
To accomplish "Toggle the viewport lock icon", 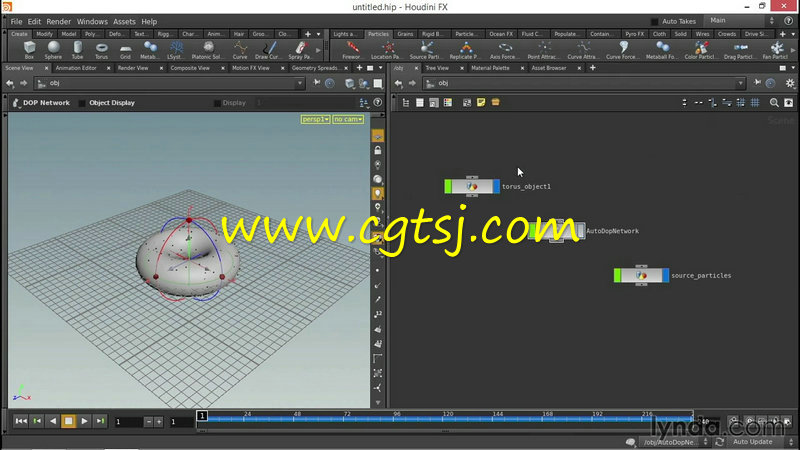I will 378,150.
